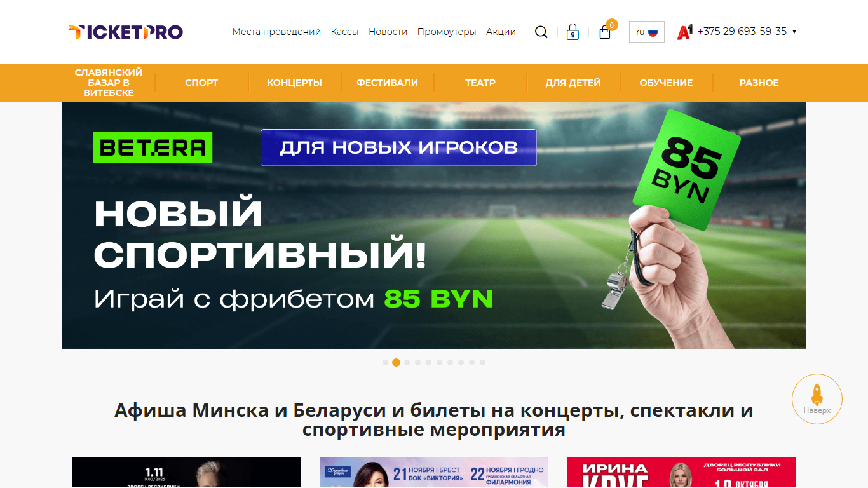Click the TicketPro logo

pyautogui.click(x=126, y=32)
